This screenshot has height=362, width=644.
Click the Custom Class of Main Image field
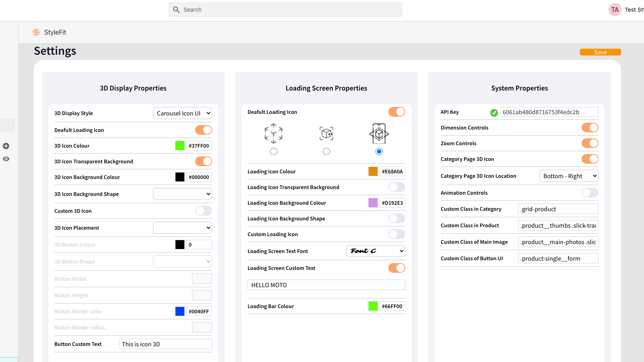click(558, 242)
